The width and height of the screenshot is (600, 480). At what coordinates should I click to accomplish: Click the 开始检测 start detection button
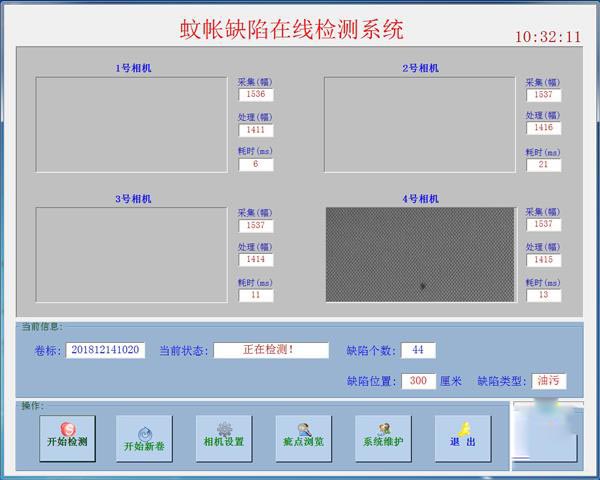point(67,438)
